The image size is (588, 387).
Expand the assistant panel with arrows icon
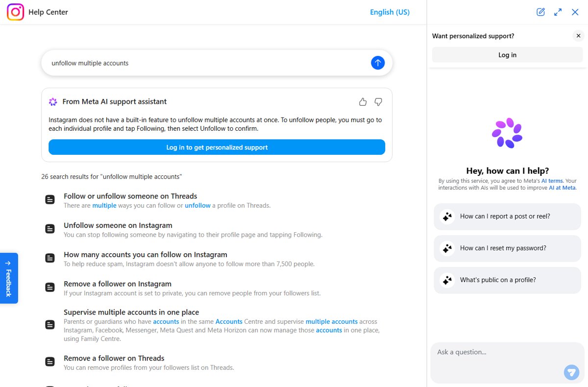(x=558, y=12)
